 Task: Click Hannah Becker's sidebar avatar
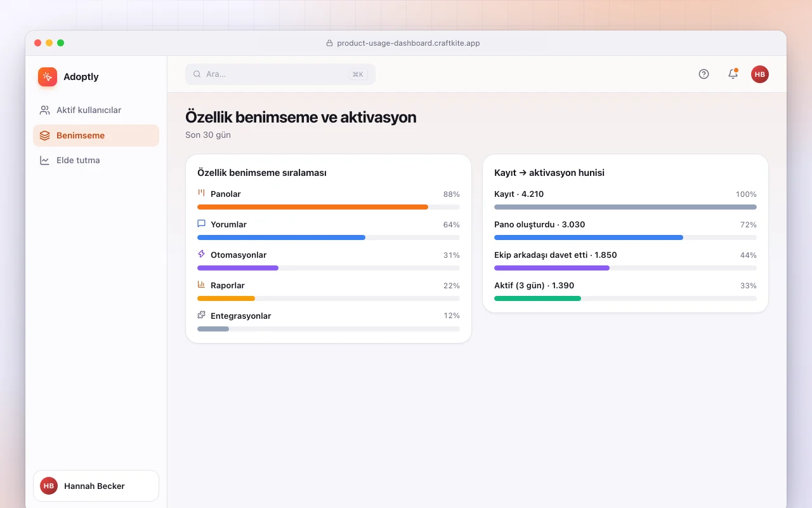[49, 486]
